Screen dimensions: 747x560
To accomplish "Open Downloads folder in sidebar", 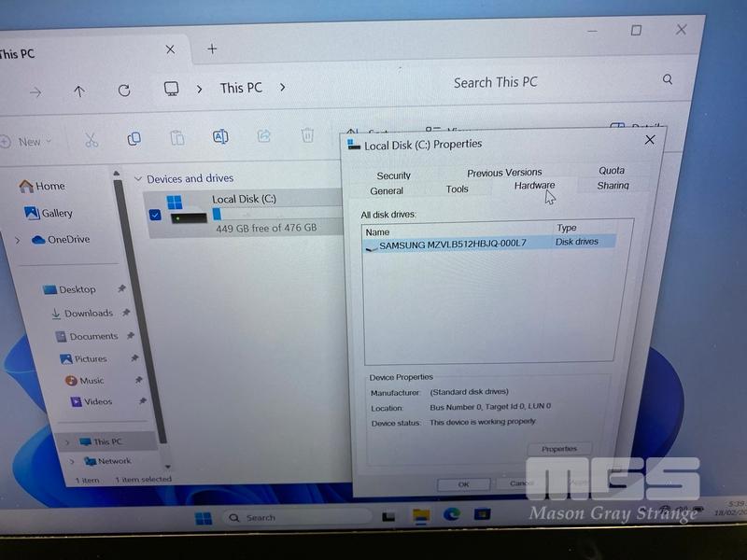I will coord(88,314).
